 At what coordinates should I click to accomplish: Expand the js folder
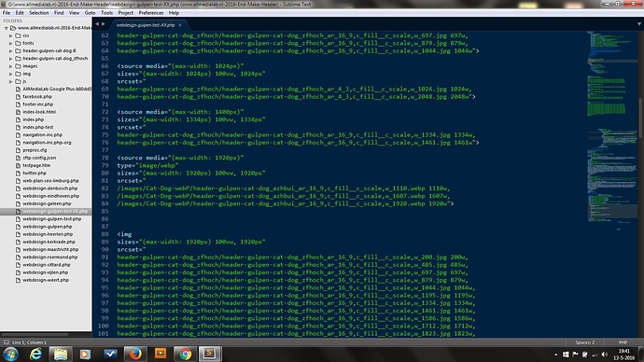pos(11,82)
